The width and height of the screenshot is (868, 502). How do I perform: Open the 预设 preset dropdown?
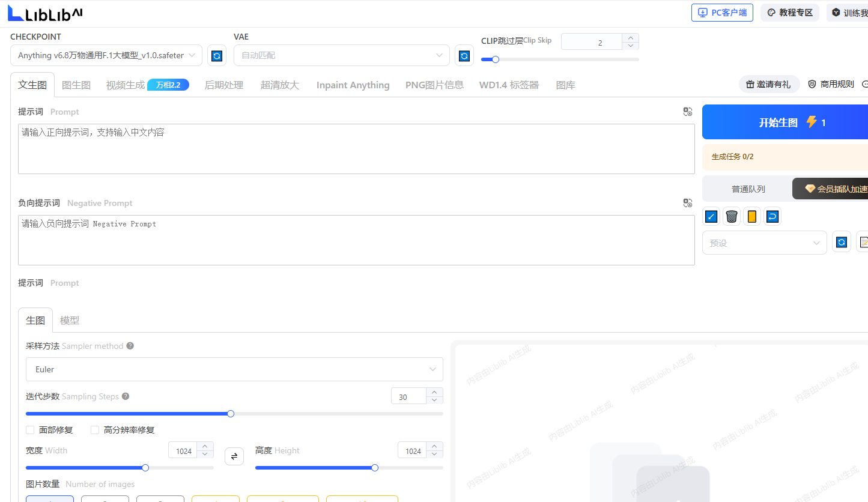click(764, 243)
